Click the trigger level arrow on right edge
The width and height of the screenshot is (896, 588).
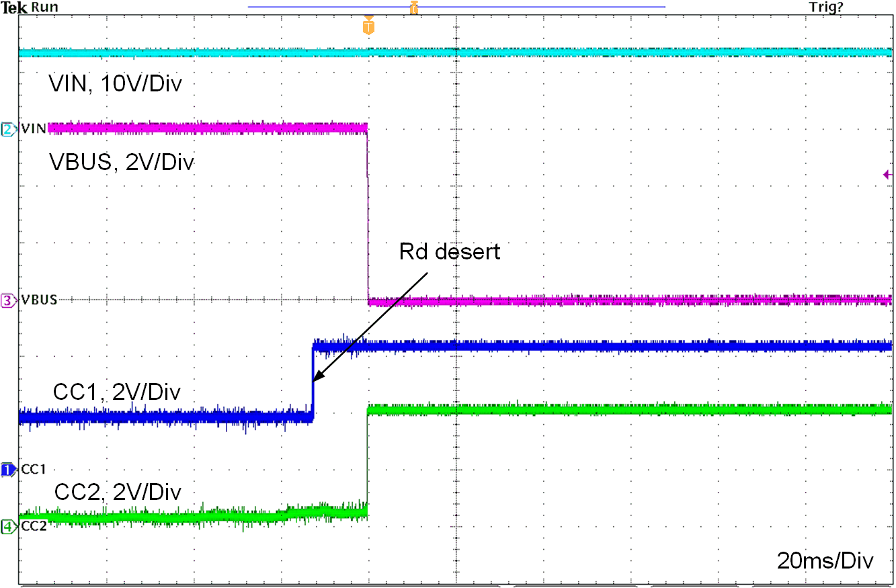[887, 175]
